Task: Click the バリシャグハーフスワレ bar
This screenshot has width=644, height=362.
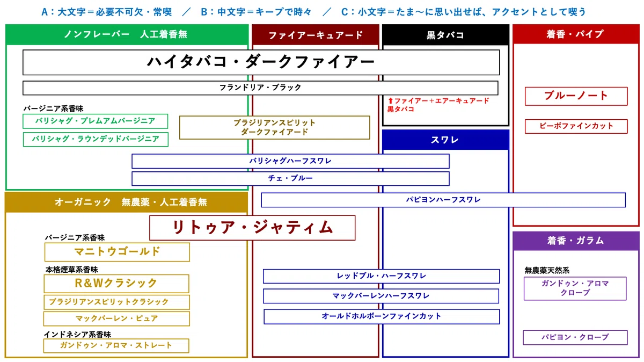Action: (x=290, y=161)
